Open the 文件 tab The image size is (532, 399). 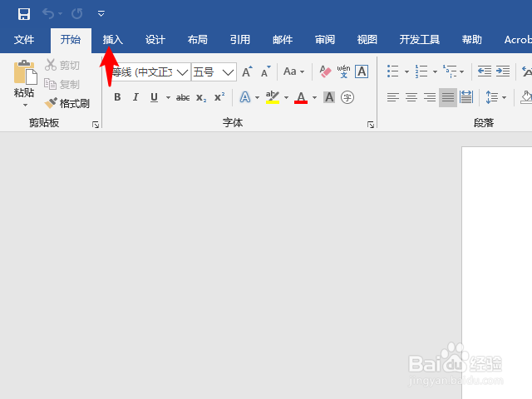pos(24,40)
